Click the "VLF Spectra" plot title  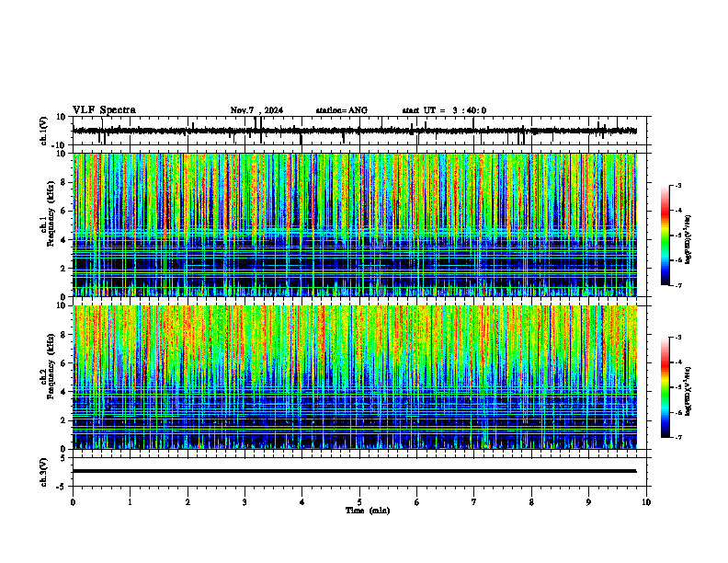coord(104,110)
